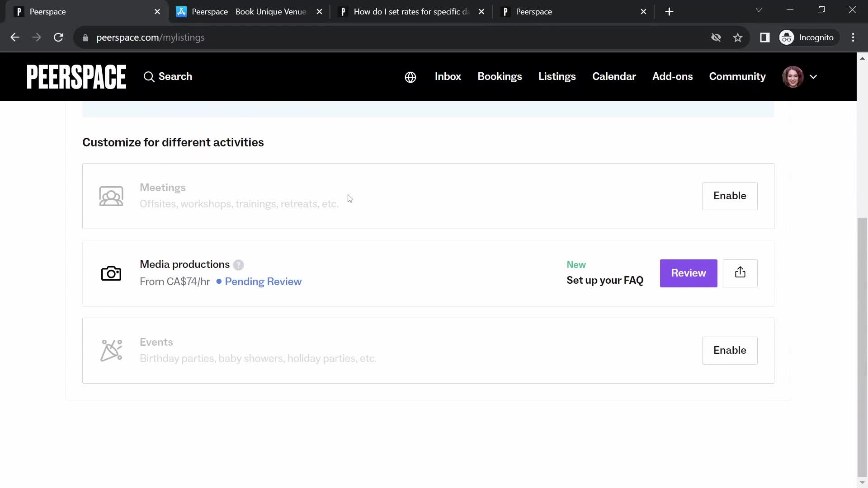Screen dimensions: 868x488
Task: Close the last Peerspace tab
Action: [x=644, y=12]
